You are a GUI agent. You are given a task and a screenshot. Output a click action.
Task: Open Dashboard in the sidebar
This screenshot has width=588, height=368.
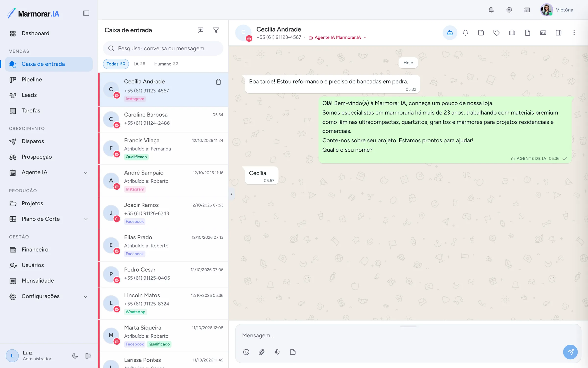pyautogui.click(x=49, y=33)
